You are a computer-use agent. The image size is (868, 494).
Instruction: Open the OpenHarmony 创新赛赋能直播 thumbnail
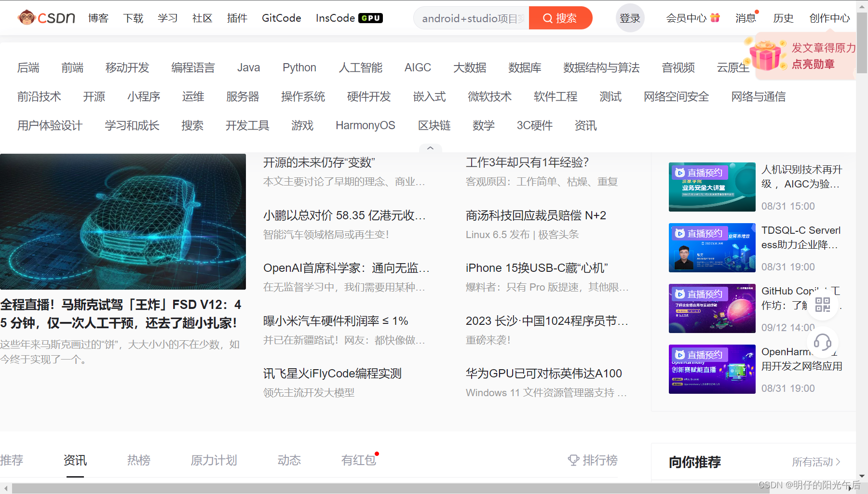(x=712, y=369)
